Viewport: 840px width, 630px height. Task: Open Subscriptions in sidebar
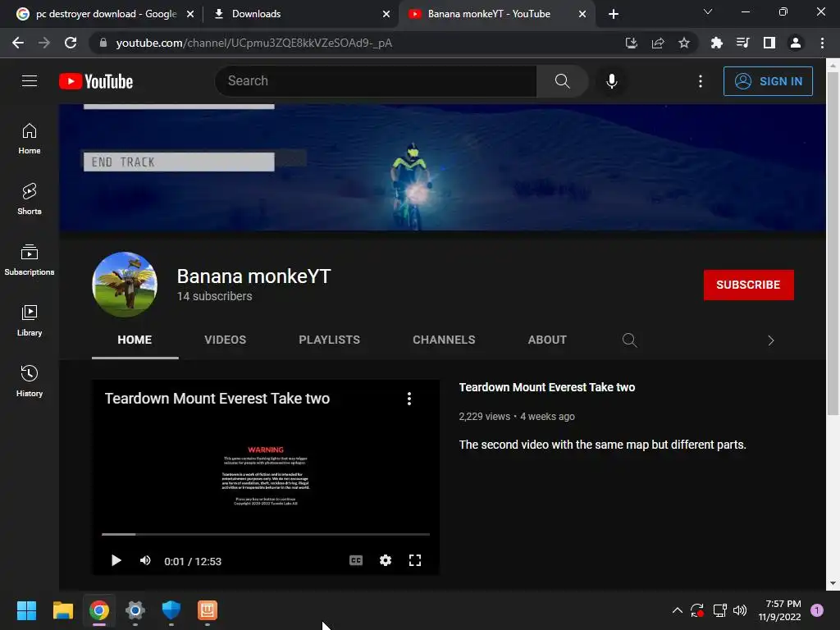[30, 260]
